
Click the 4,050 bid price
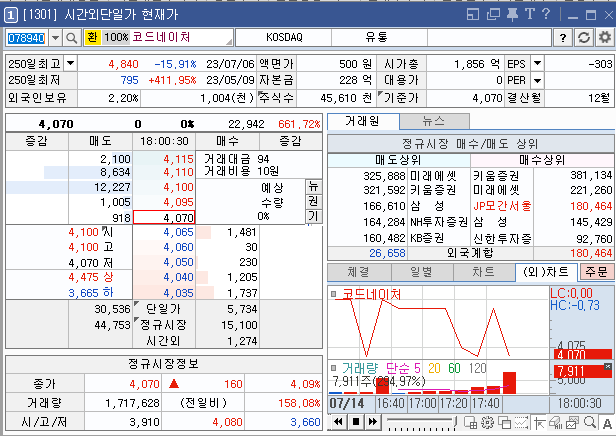(178, 262)
